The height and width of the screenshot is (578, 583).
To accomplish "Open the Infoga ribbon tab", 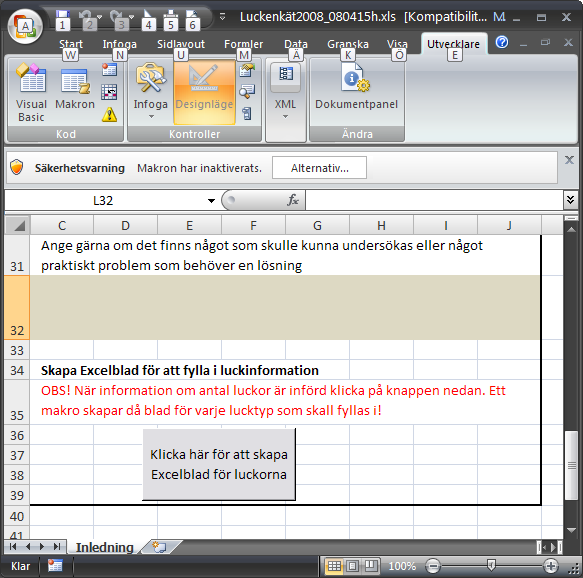I will [x=120, y=44].
